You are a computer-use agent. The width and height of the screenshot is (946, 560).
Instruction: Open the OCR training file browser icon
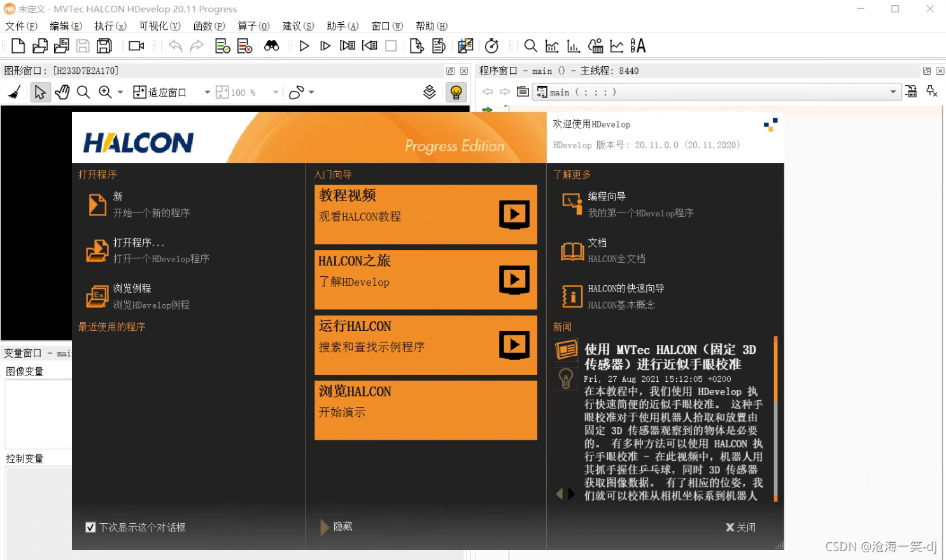(x=638, y=46)
